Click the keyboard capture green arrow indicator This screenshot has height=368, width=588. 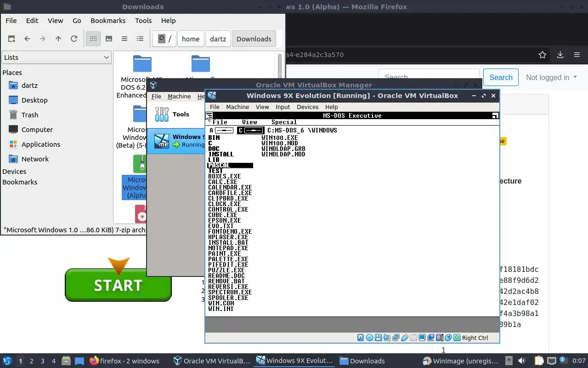[457, 338]
